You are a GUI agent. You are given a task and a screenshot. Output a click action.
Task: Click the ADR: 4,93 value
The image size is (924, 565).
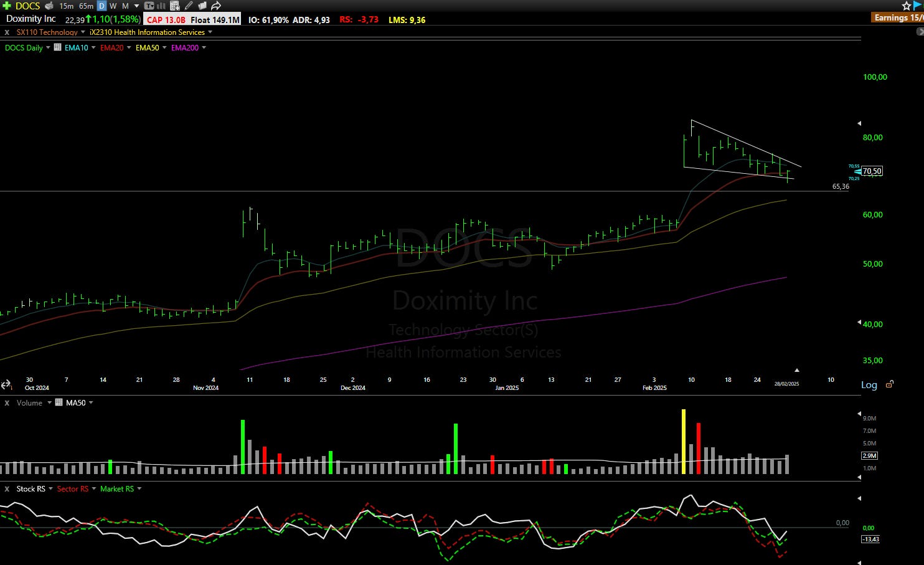click(311, 20)
